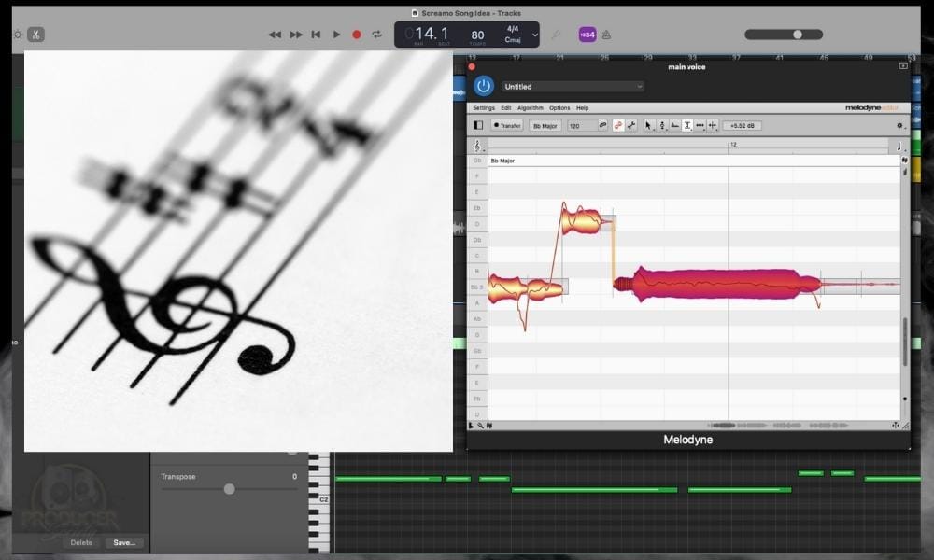Click the Melodyne horizontal overview scrollbar
The width and height of the screenshot is (934, 560).
click(778, 425)
